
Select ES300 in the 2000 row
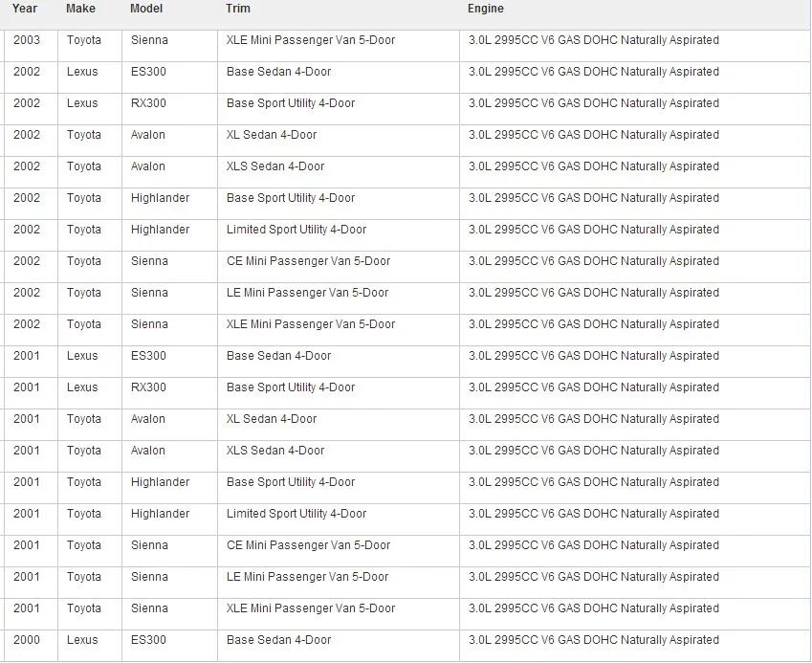point(148,640)
